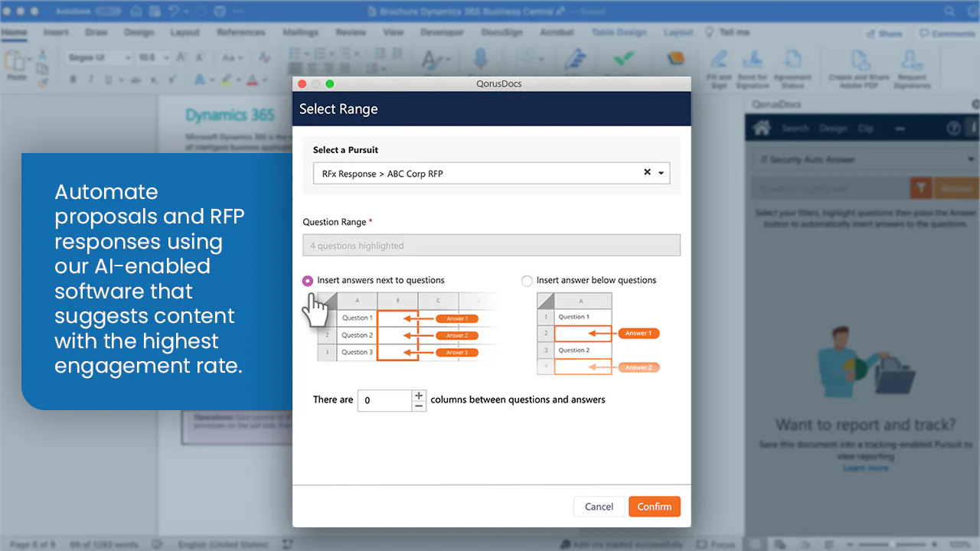Open the Segoe UI font name dropdown
This screenshot has height=551, width=980.
pos(98,58)
